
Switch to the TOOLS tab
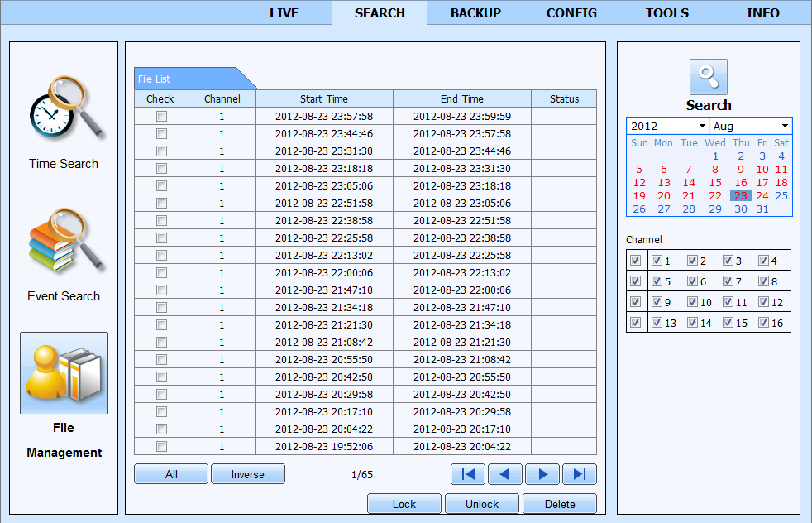667,13
